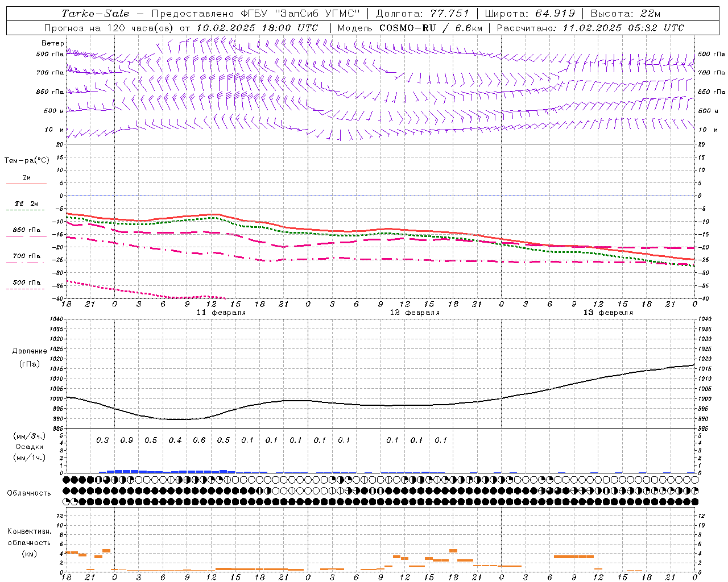The height and width of the screenshot is (582, 728).
Task: Click the '(гПа)' unit label under Давление
Action: pos(29,364)
